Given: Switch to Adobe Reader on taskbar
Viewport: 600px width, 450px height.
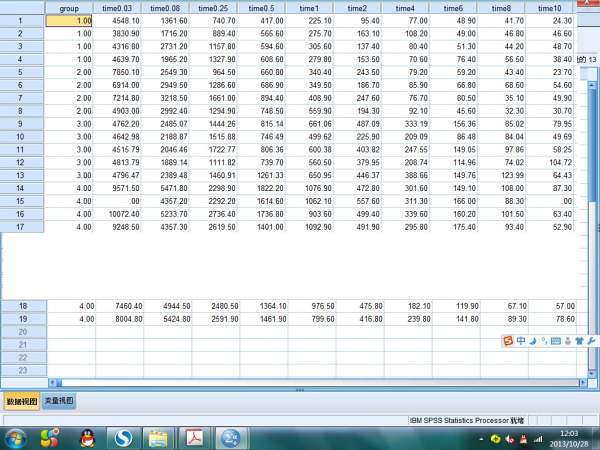Looking at the screenshot, I should [195, 439].
